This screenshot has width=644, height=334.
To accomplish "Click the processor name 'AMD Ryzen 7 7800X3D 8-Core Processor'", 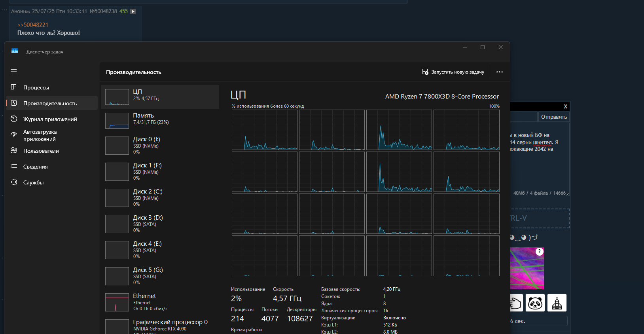I will coord(442,97).
